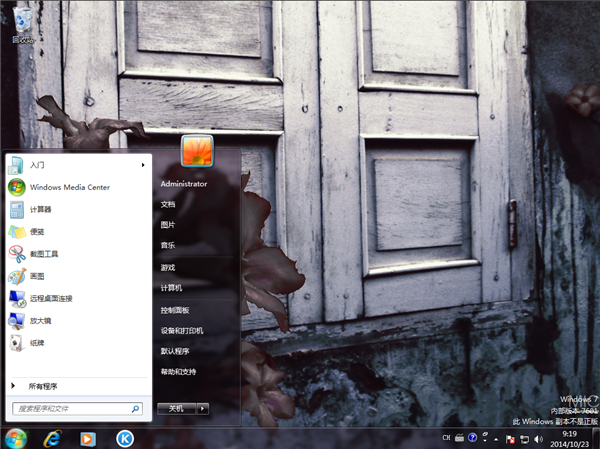The width and height of the screenshot is (600, 449).
Task: Click Internet Explorer icon on taskbar
Action: pyautogui.click(x=52, y=438)
